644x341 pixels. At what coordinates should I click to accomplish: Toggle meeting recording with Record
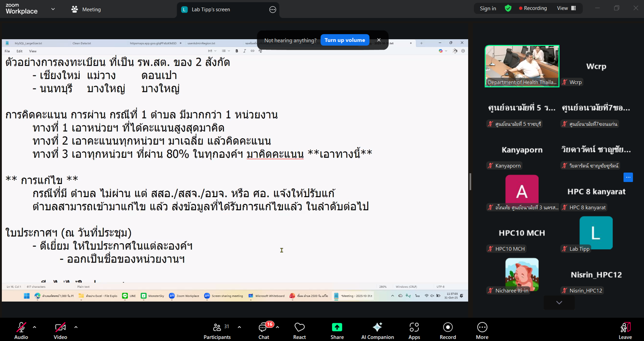point(448,330)
